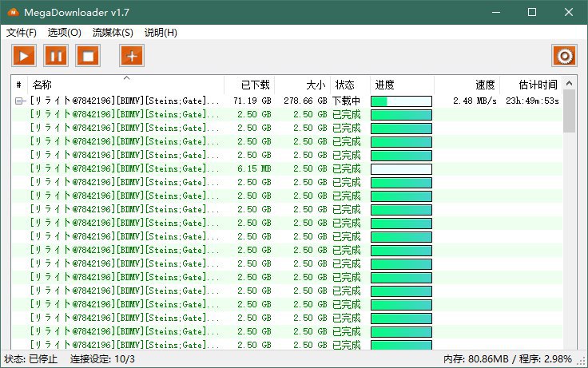This screenshot has width=588, height=368.
Task: Open settings with the gear icon
Action: 564,56
